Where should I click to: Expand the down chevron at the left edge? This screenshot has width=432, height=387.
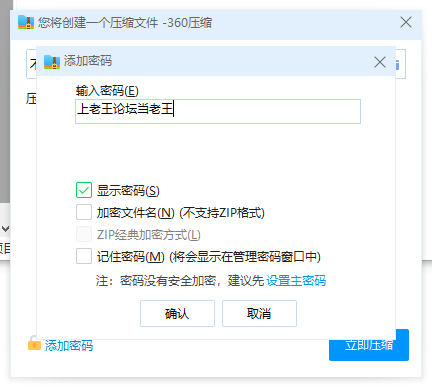click(x=5, y=229)
